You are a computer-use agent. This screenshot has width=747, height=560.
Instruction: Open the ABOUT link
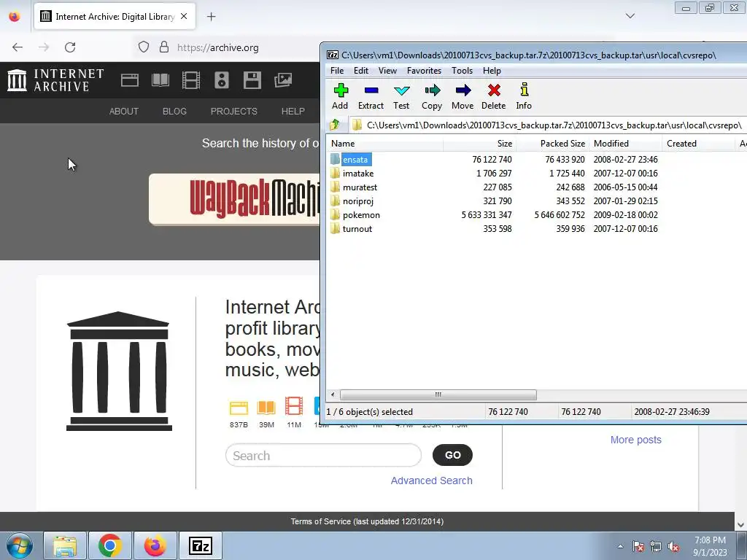pos(124,112)
